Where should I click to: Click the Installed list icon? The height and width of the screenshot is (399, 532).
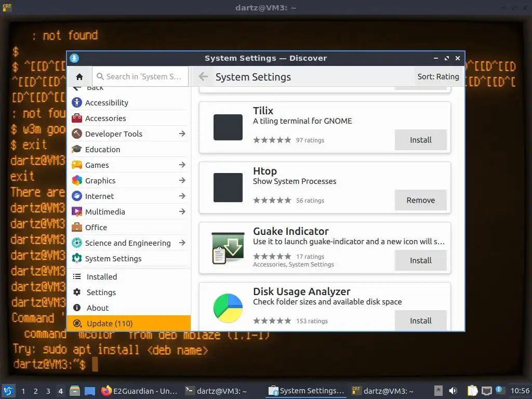[77, 276]
